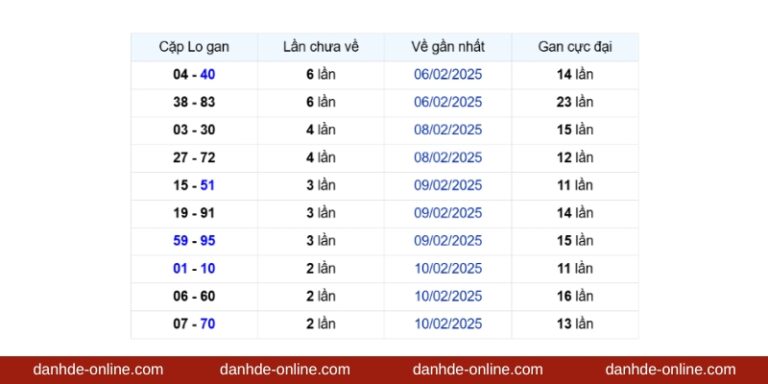Click '11 lần' in row 15 - 51
The width and height of the screenshot is (768, 384).
575,186
